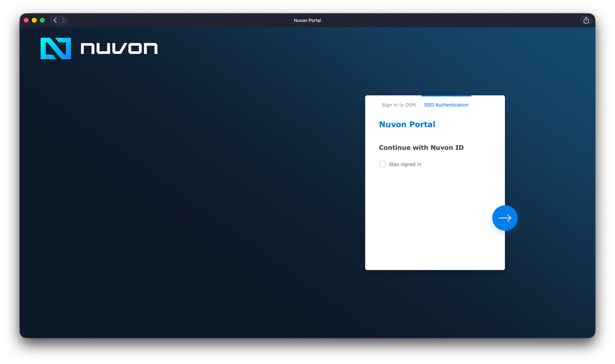615x364 pixels.
Task: Click the Nuvon N emblem logo
Action: pos(56,49)
